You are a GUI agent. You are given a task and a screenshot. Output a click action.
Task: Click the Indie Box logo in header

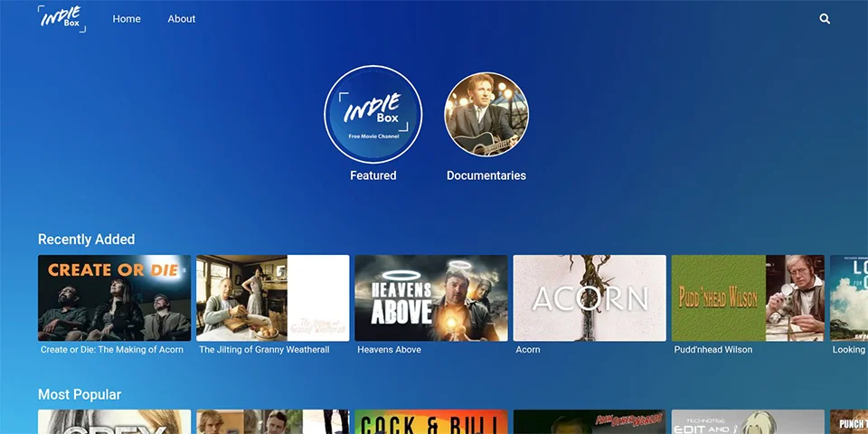(61, 18)
